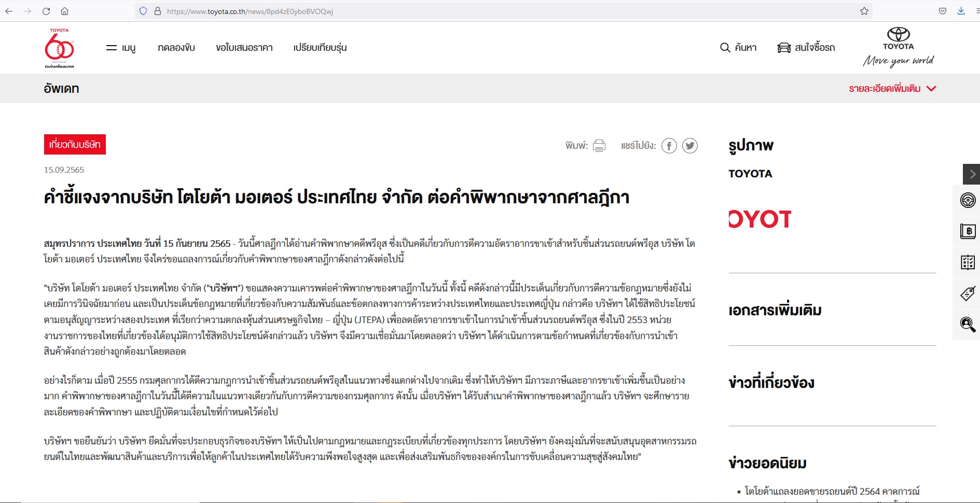Click the steering wheel sidebar icon
Screen dimensions: 980x503
968,200
